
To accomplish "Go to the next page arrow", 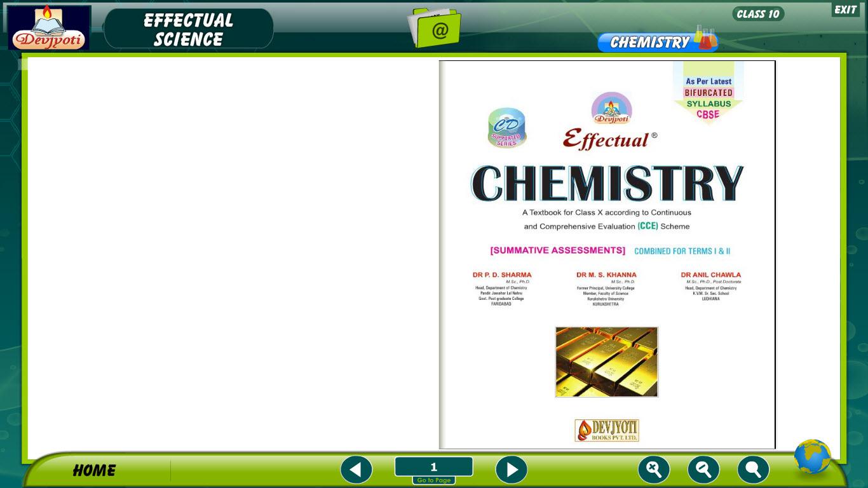I will coord(512,470).
